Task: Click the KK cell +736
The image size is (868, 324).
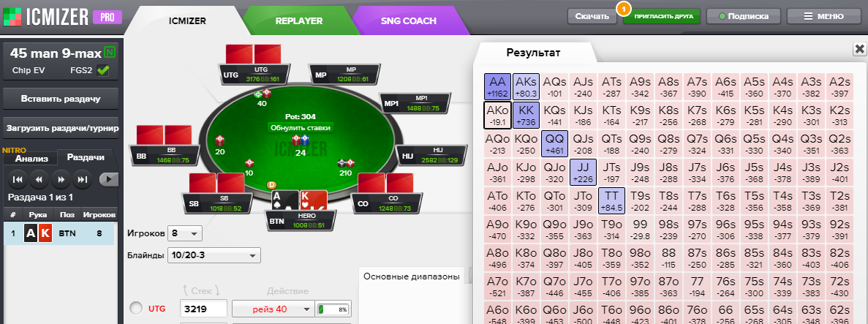Action: (x=525, y=116)
